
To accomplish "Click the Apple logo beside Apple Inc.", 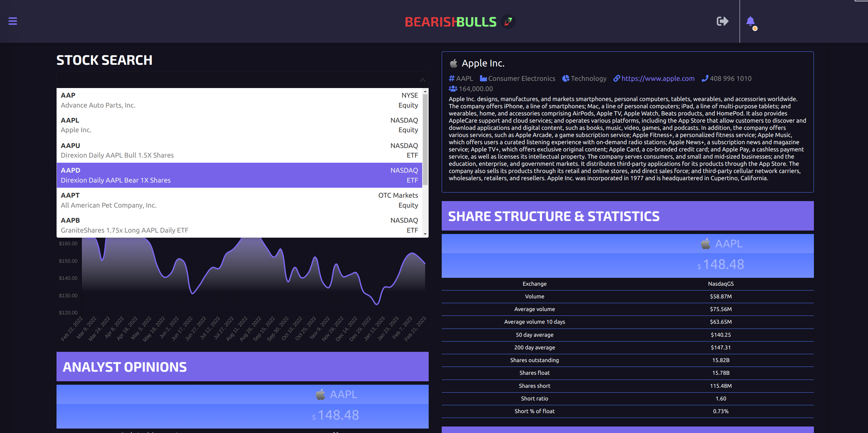I will [x=454, y=63].
